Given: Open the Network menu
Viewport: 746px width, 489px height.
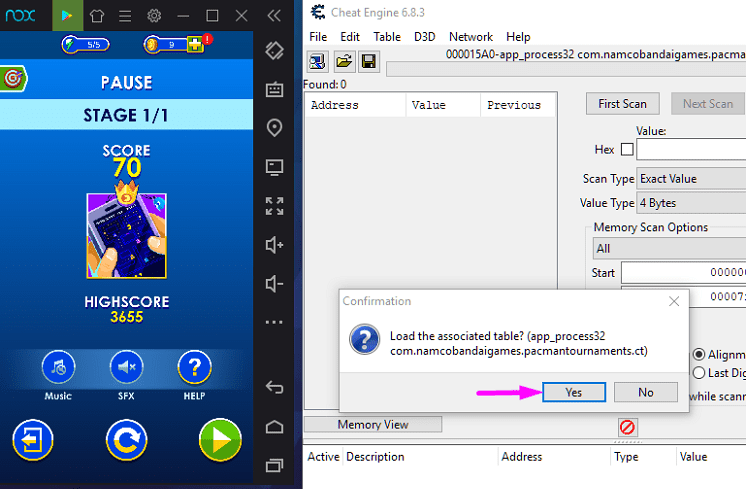Looking at the screenshot, I should [x=471, y=37].
